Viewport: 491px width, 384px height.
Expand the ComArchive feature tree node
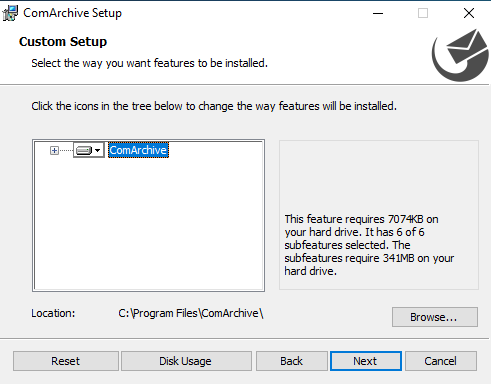(x=54, y=151)
